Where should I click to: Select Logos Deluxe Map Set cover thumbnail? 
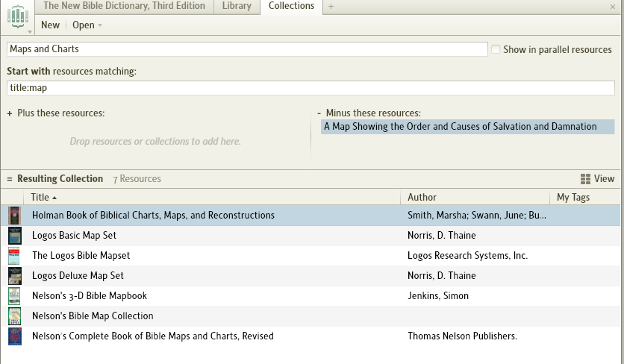(x=15, y=276)
